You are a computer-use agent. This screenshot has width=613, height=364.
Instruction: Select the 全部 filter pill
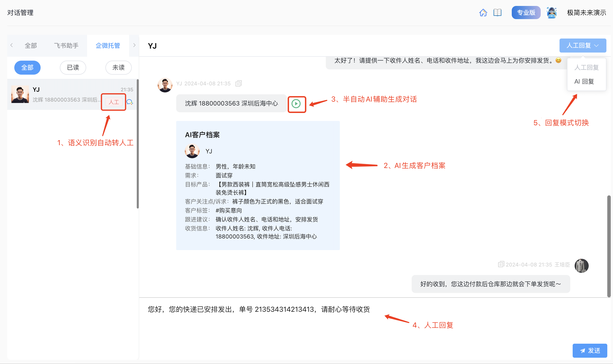point(27,67)
